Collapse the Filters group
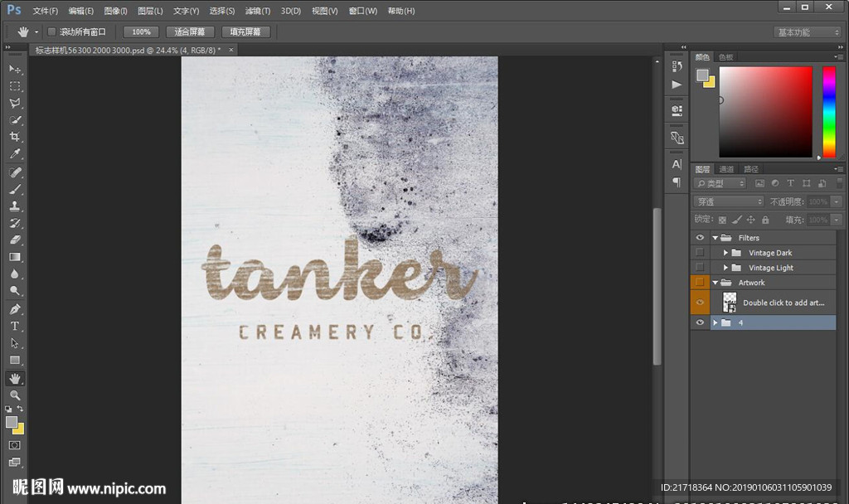This screenshot has height=504, width=849. [x=716, y=238]
